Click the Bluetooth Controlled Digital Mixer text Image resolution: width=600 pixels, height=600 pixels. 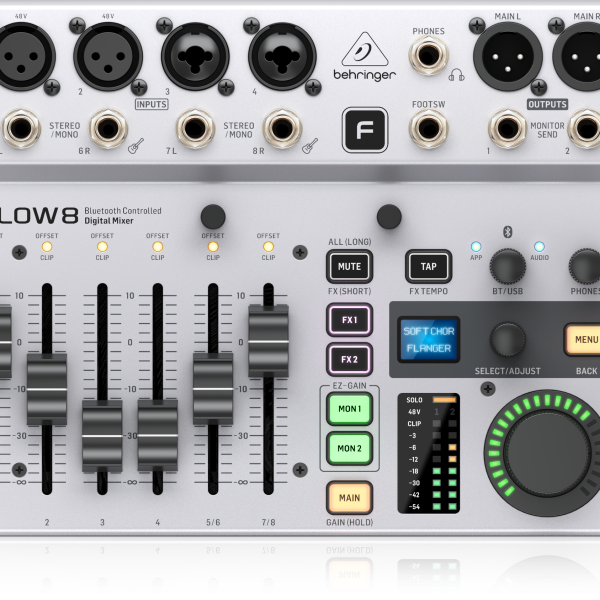[123, 216]
